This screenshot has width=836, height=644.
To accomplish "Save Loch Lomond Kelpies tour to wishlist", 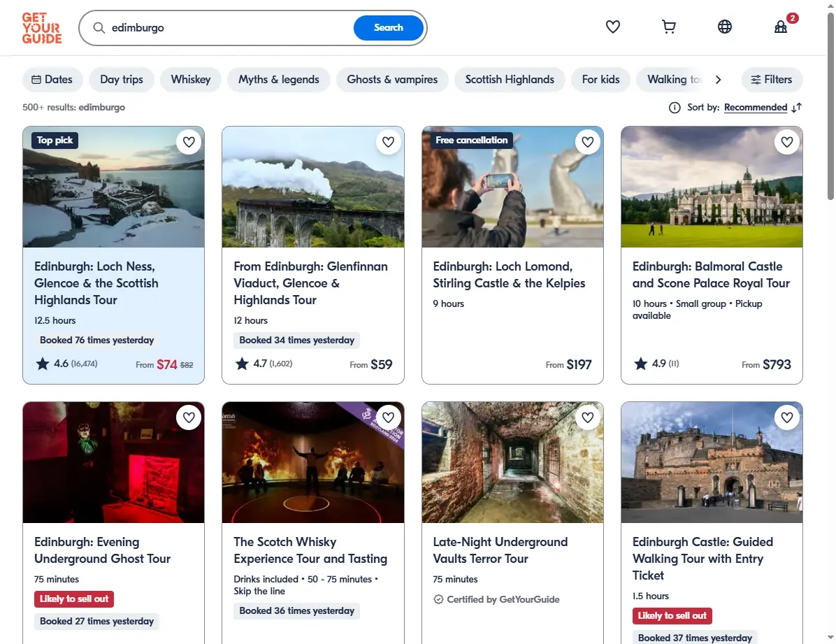I will (588, 142).
